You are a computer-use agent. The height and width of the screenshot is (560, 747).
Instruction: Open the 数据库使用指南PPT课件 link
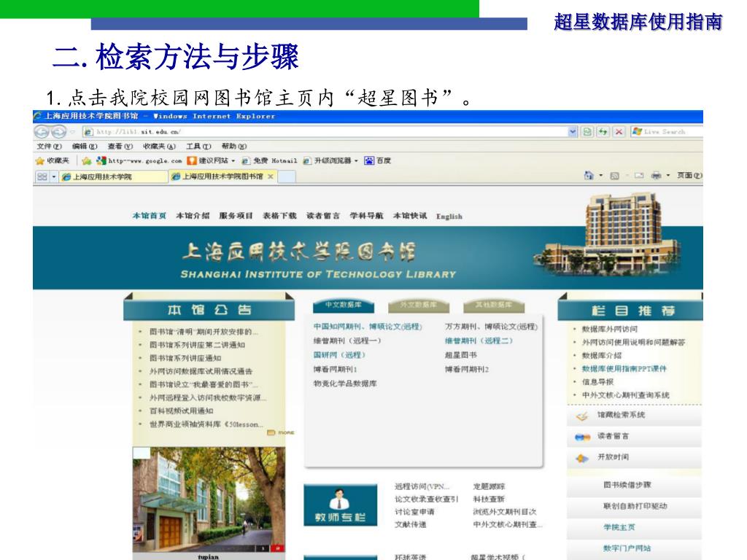(x=624, y=368)
